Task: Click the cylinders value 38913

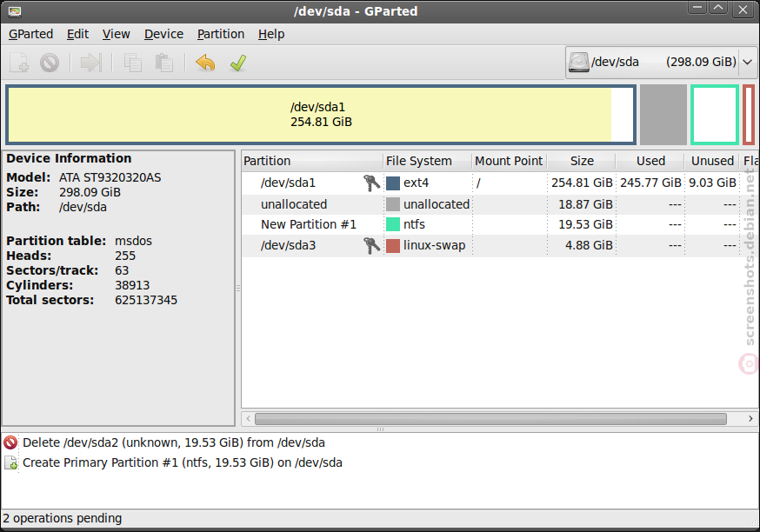Action: tap(132, 285)
